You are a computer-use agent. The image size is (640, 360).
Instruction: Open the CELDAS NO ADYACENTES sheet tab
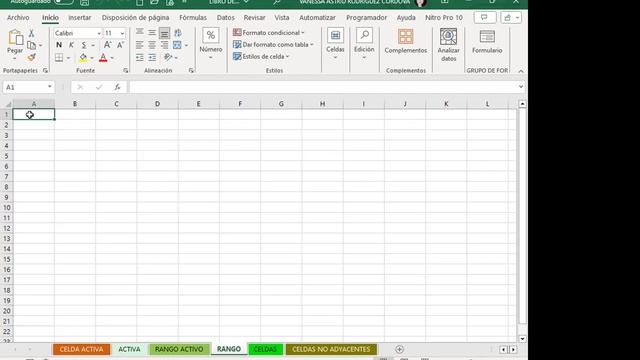click(331, 349)
